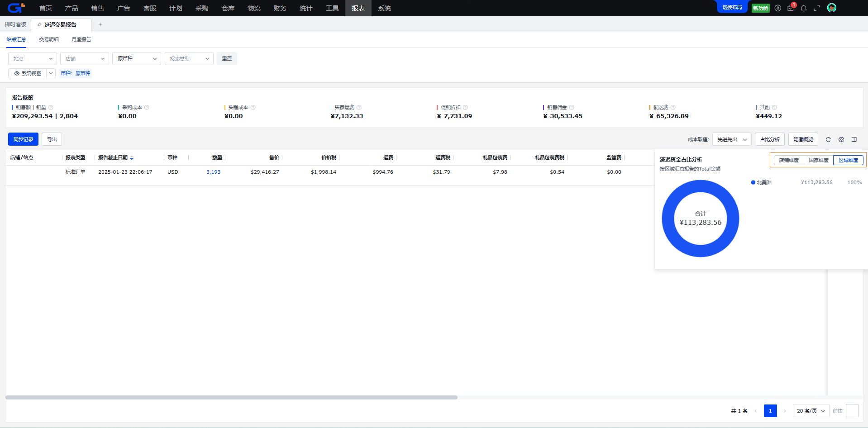Select 国家维度 dimension option
Image resolution: width=868 pixels, height=428 pixels.
click(x=819, y=160)
